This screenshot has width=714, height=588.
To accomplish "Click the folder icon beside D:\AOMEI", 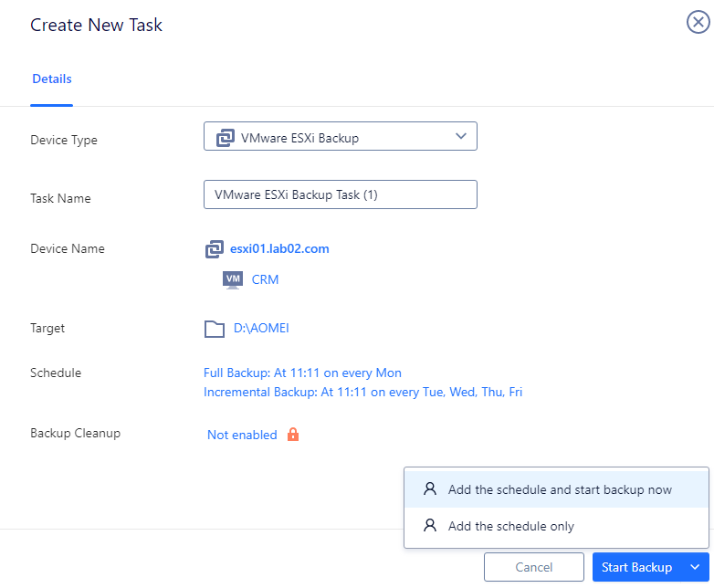I will 215,329.
